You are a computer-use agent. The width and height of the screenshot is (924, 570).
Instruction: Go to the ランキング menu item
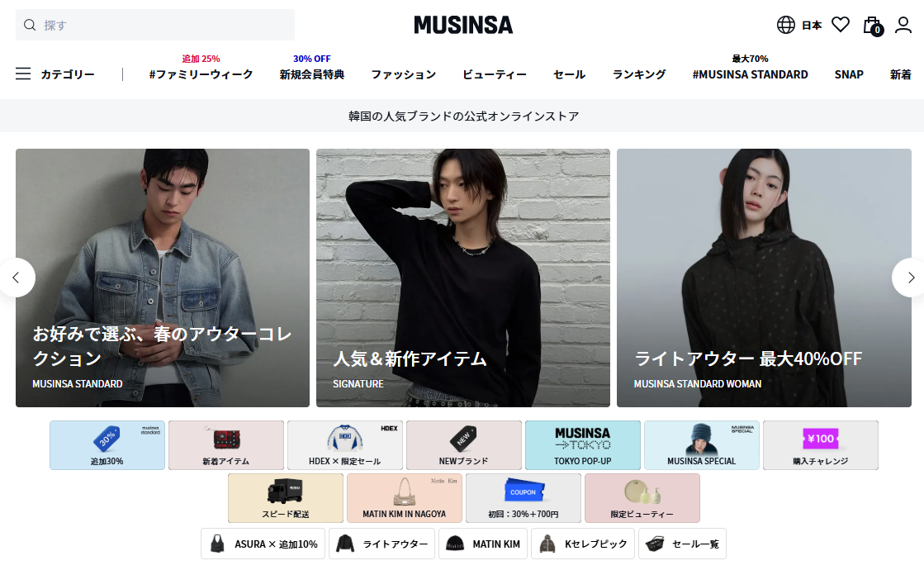(x=639, y=74)
